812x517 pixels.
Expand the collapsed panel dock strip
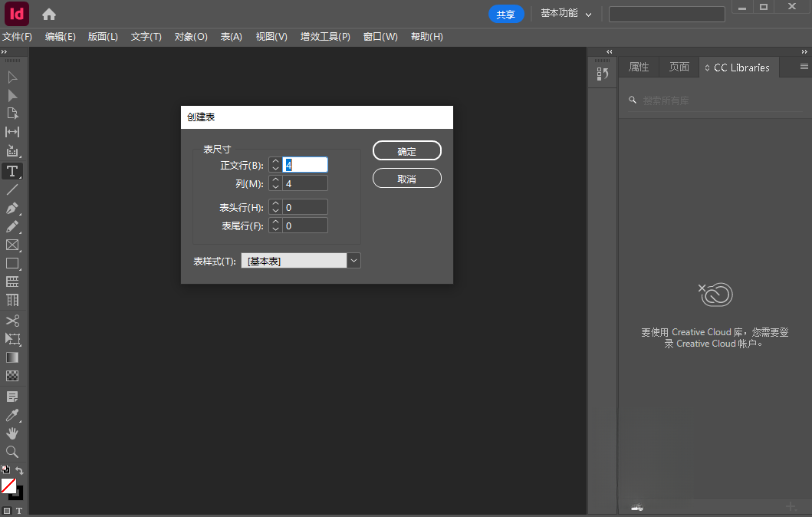(610, 52)
